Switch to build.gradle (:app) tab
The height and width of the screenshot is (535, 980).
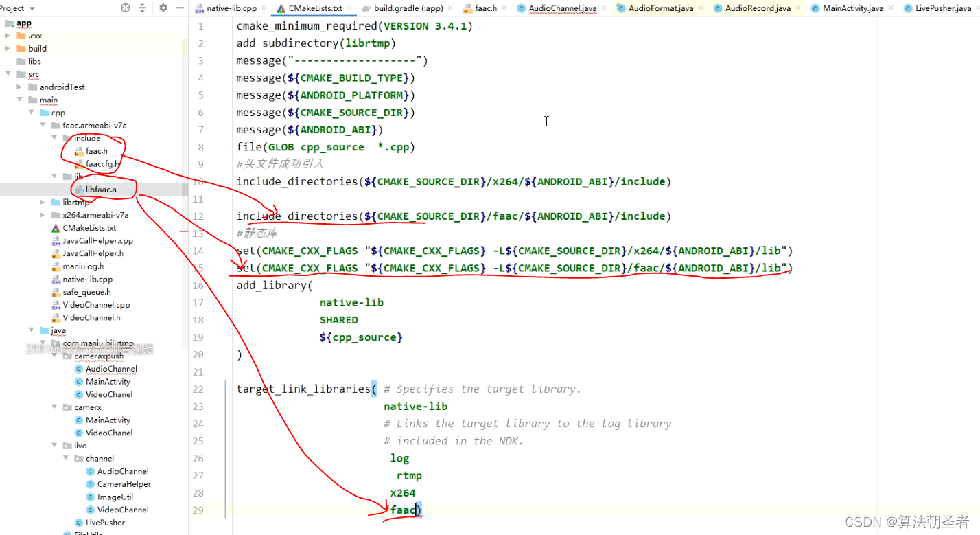[x=408, y=8]
